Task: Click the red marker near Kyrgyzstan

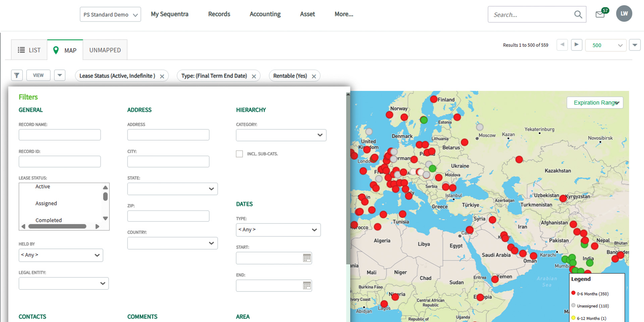Action: (563, 198)
